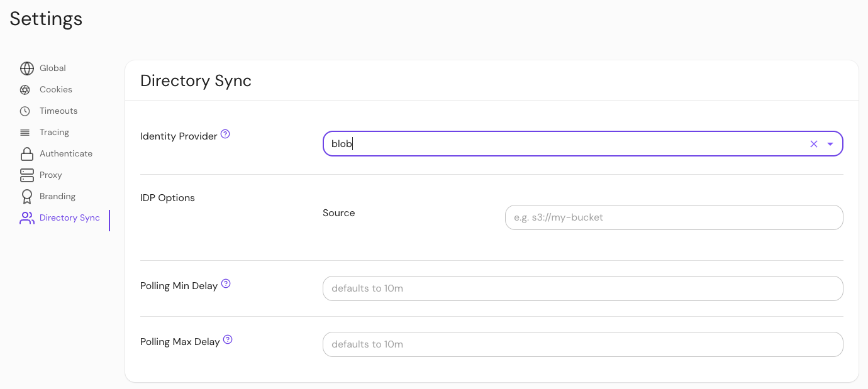Click the Timeouts clock icon
Screen dimensions: 868x389
click(x=26, y=111)
